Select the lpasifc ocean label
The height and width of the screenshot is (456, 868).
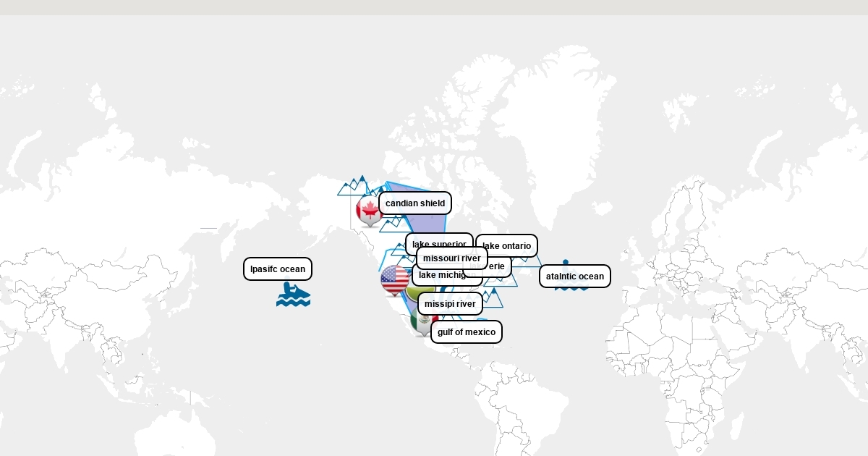pyautogui.click(x=278, y=269)
